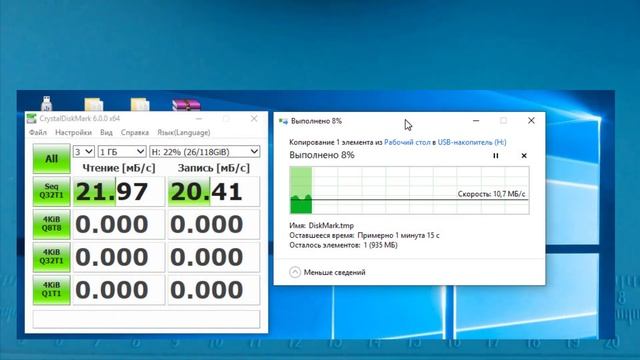This screenshot has width=640, height=360.
Task: Open the Настройки menu
Action: pos(73,132)
